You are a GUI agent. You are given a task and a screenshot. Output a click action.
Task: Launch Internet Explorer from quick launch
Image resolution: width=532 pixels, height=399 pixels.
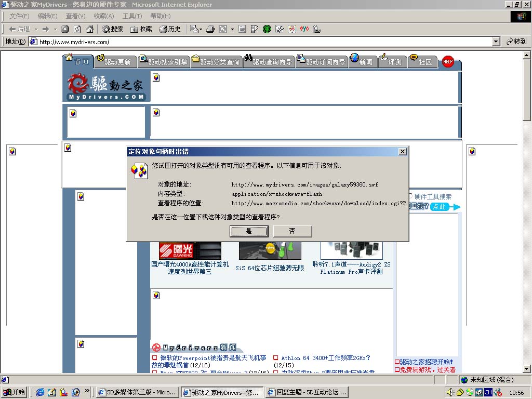(40, 392)
